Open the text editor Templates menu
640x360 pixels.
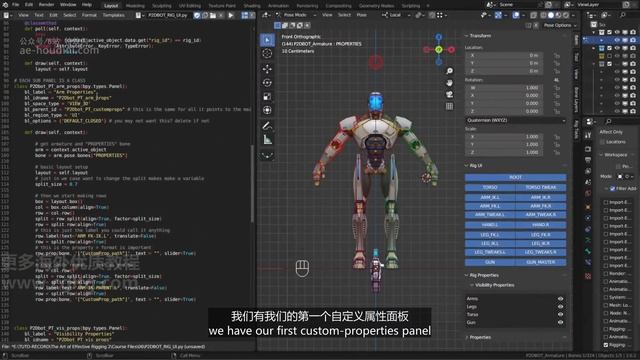[113, 15]
